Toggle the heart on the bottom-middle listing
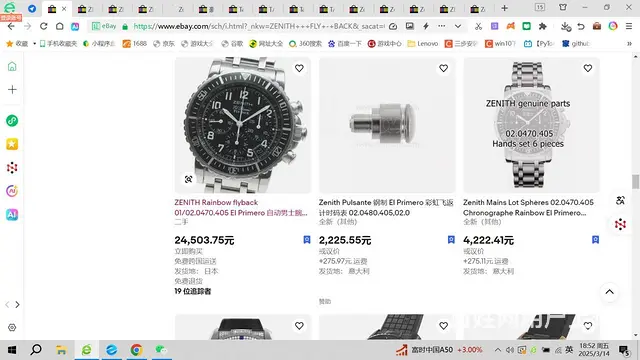Viewport: 640px width, 360px height. [x=444, y=326]
